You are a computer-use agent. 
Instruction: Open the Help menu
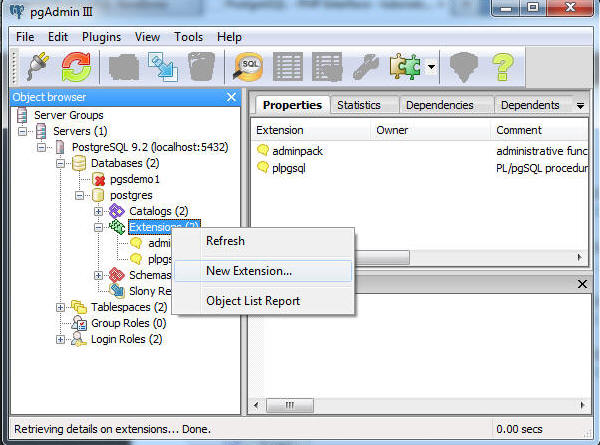point(229,37)
